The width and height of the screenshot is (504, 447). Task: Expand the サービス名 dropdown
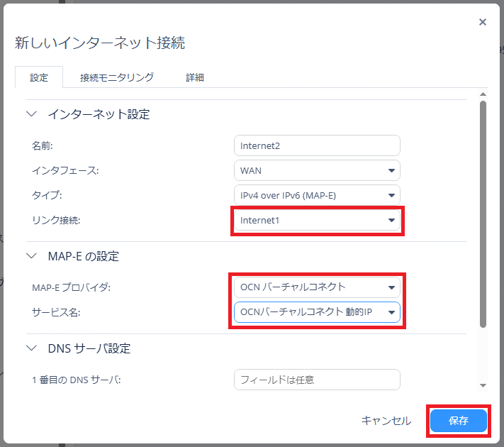coord(317,312)
